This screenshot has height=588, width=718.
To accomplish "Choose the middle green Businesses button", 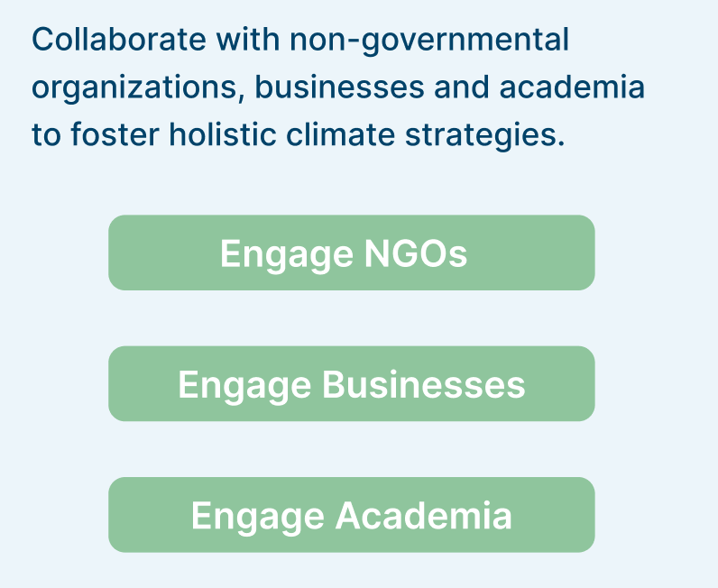I will [351, 384].
